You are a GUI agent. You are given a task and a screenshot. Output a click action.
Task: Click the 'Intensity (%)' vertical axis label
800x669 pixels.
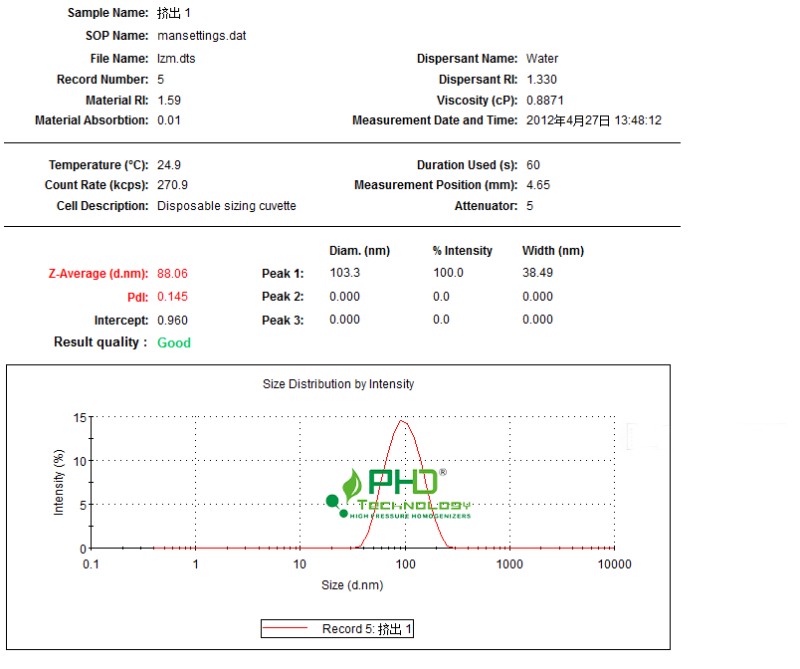[59, 482]
